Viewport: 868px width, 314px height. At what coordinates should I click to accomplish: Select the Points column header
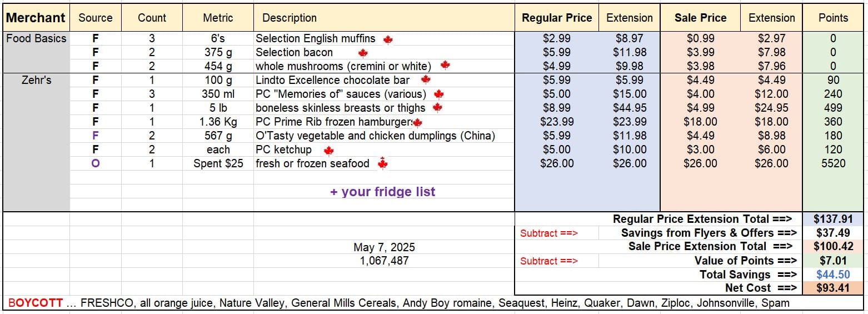click(x=833, y=18)
